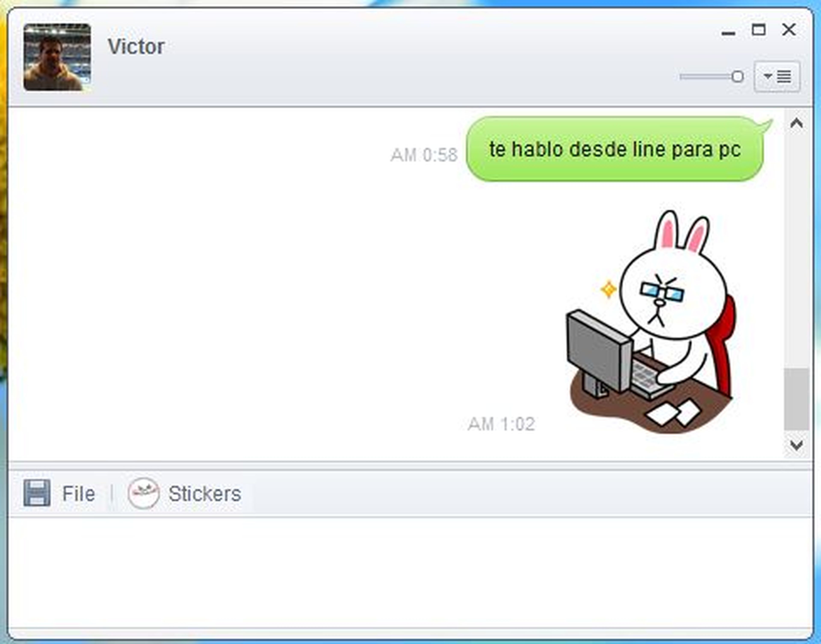The height and width of the screenshot is (644, 821).
Task: Click the AM 1:02 timestamp
Action: 501,424
